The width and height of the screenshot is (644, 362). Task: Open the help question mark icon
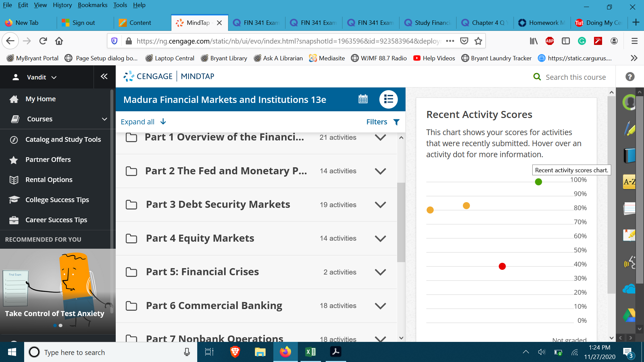coord(630,77)
